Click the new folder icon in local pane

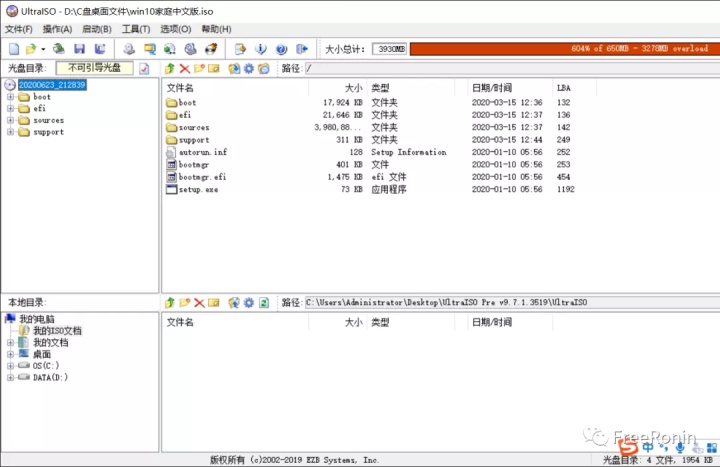[185, 303]
